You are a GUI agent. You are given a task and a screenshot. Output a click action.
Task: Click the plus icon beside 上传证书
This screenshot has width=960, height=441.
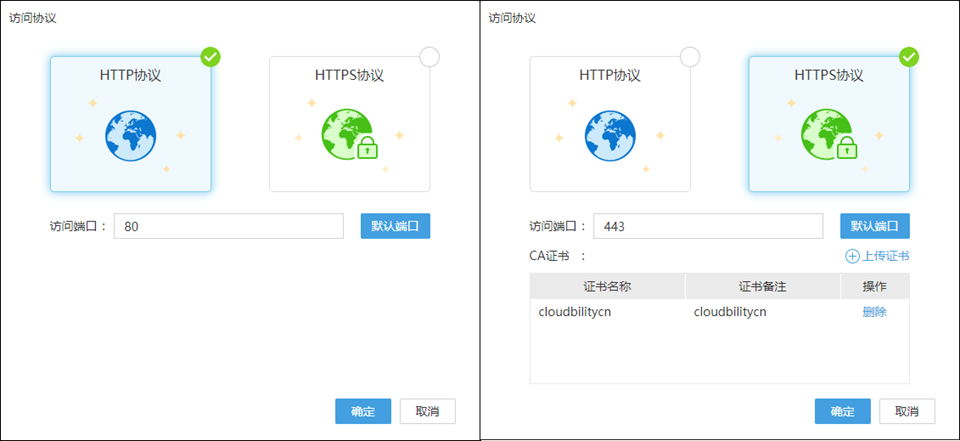tap(852, 256)
